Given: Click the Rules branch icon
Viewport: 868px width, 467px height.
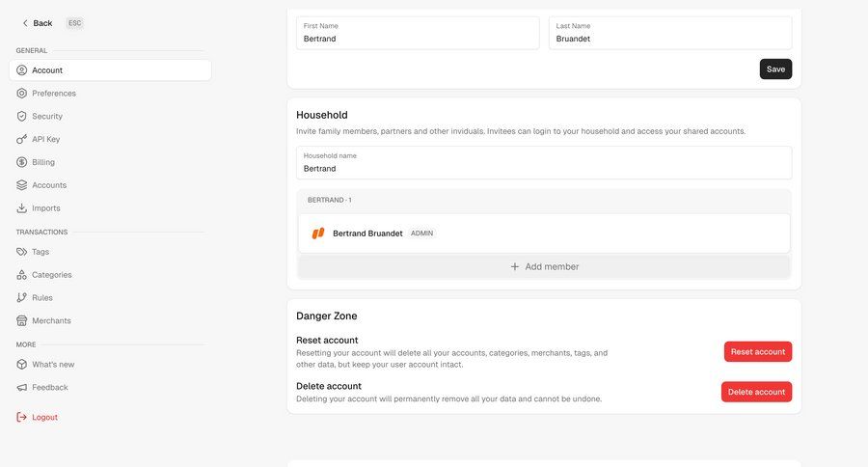Looking at the screenshot, I should [21, 297].
